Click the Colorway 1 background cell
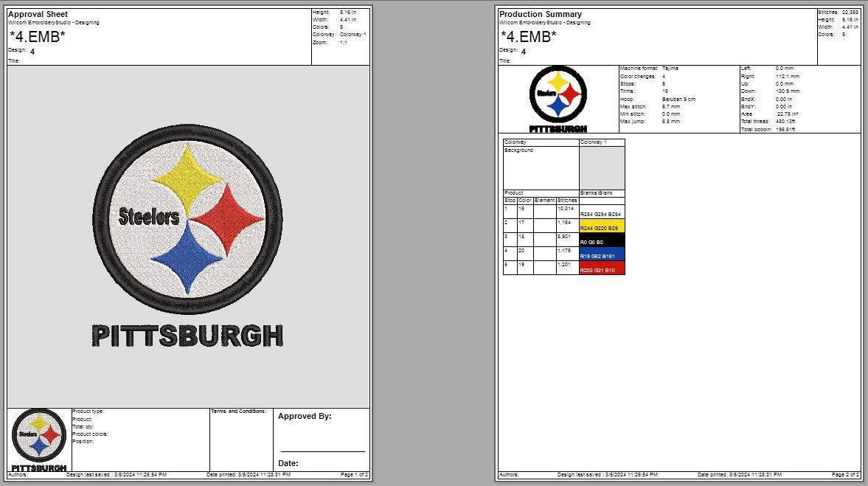This screenshot has width=868, height=486. [602, 166]
